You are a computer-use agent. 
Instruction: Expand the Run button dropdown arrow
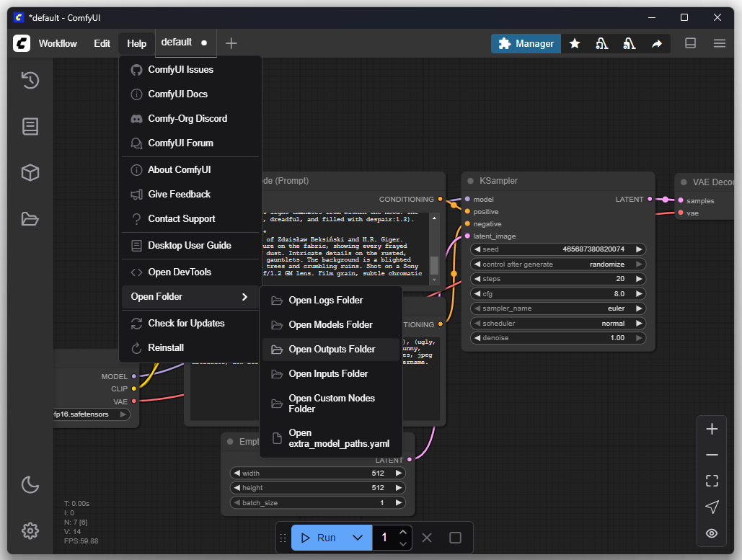click(357, 538)
